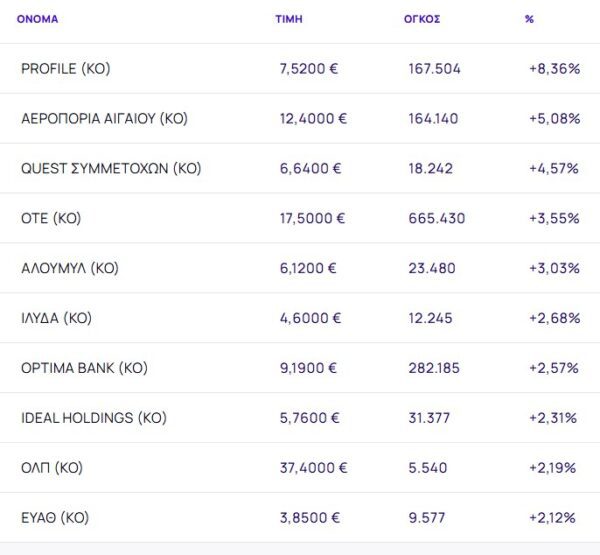Sort table by ΟΝΟΜΑ column header

coord(37,19)
